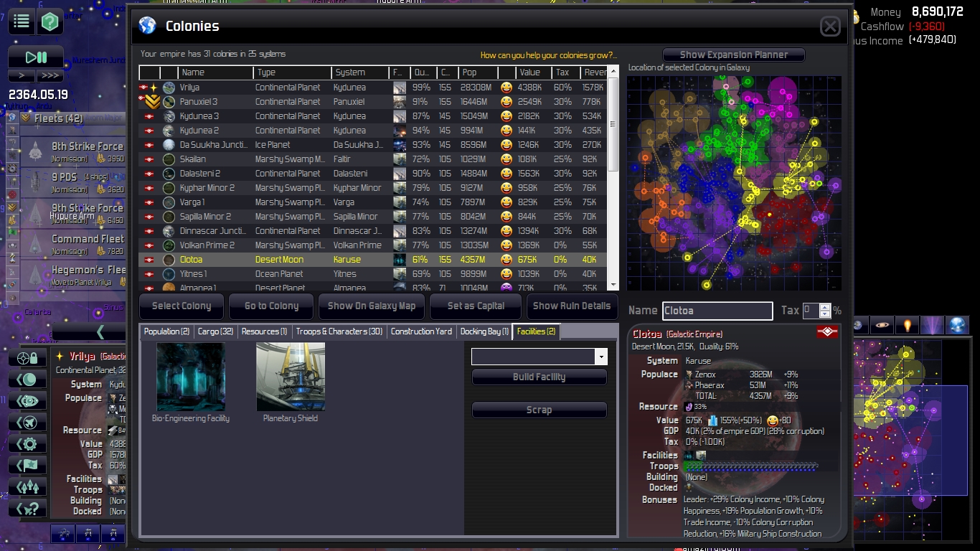980x551 pixels.
Task: Switch to the Docking Bay (1) tab
Action: [x=484, y=331]
